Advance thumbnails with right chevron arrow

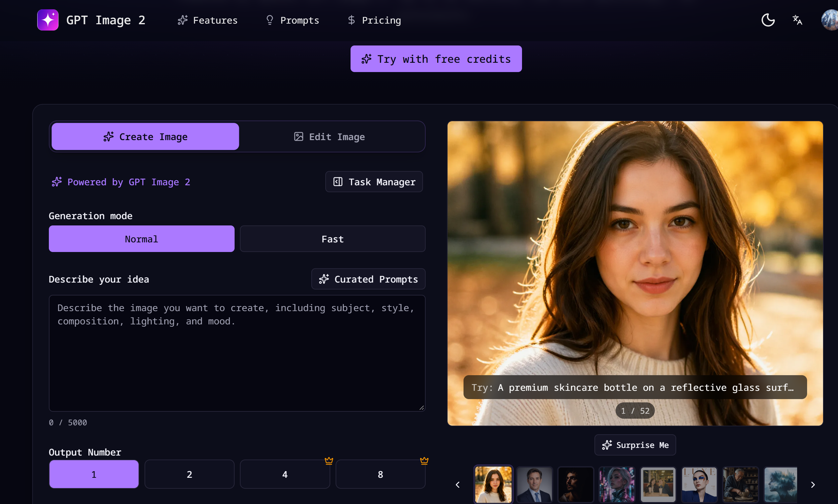tap(813, 485)
